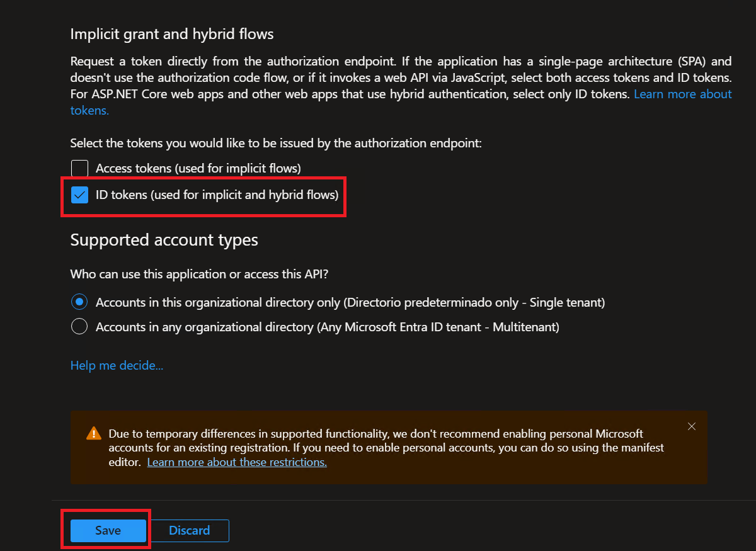Dismiss the personal Microsoft accounts warning banner

click(x=691, y=426)
